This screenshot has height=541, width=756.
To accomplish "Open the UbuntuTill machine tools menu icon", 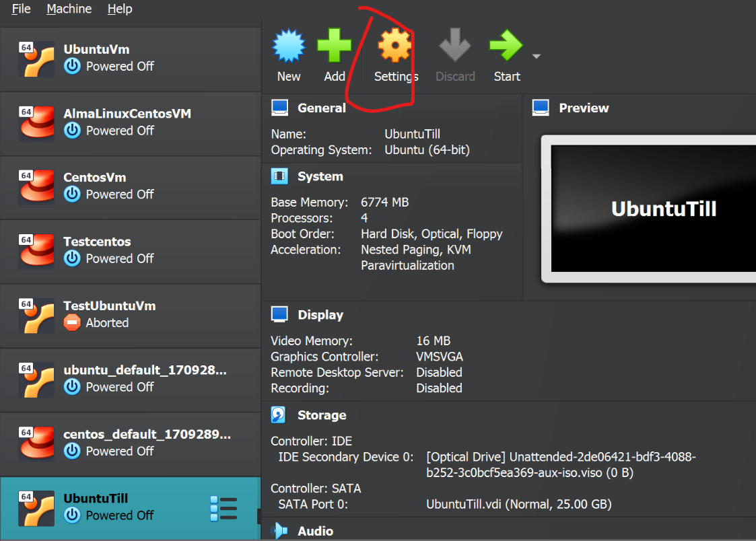I will (224, 509).
